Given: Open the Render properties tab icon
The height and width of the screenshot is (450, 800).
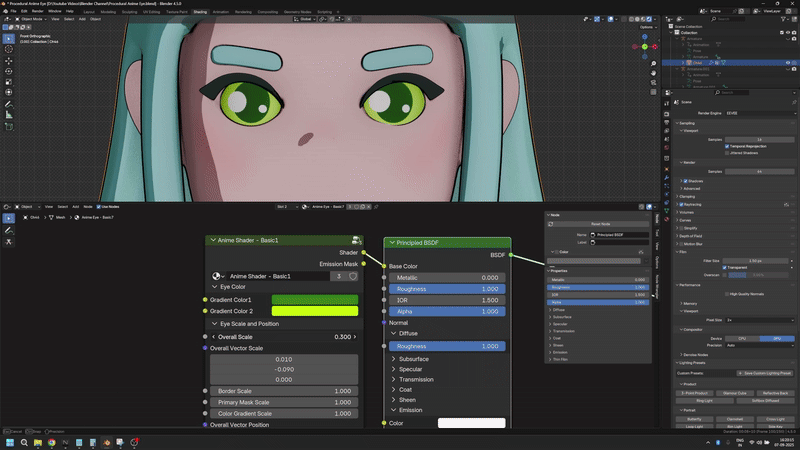Looking at the screenshot, I should (x=666, y=114).
